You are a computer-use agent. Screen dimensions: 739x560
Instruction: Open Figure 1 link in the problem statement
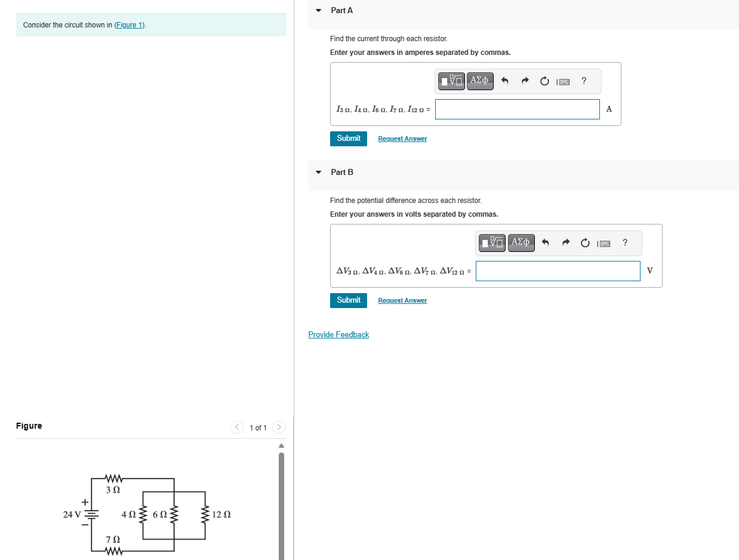[x=128, y=24]
